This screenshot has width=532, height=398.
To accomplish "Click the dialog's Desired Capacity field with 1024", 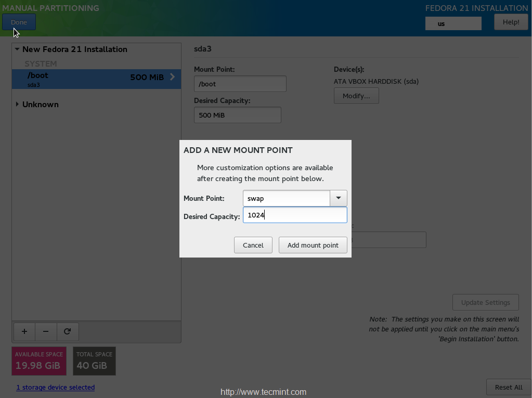I will 295,215.
